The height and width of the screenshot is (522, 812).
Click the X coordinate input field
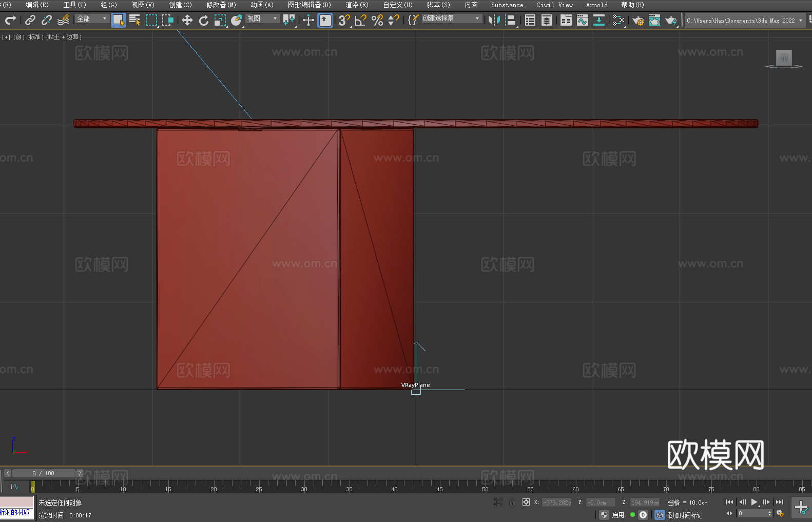tap(557, 502)
